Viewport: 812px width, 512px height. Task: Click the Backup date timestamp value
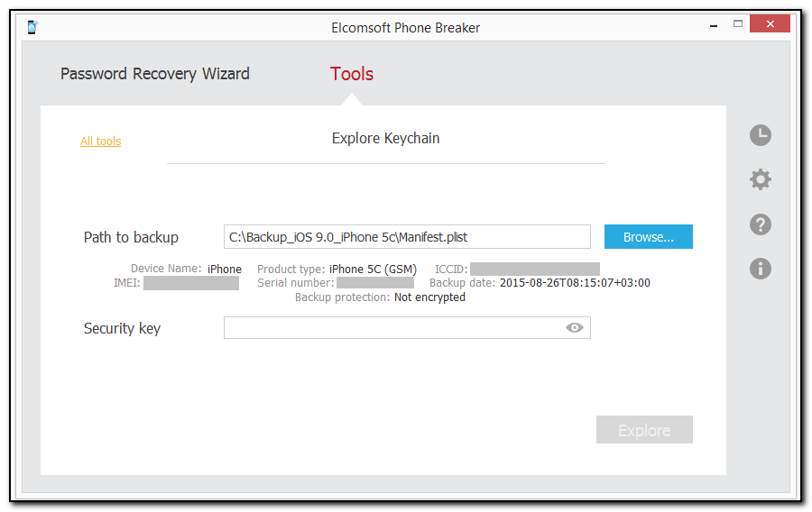tap(575, 283)
